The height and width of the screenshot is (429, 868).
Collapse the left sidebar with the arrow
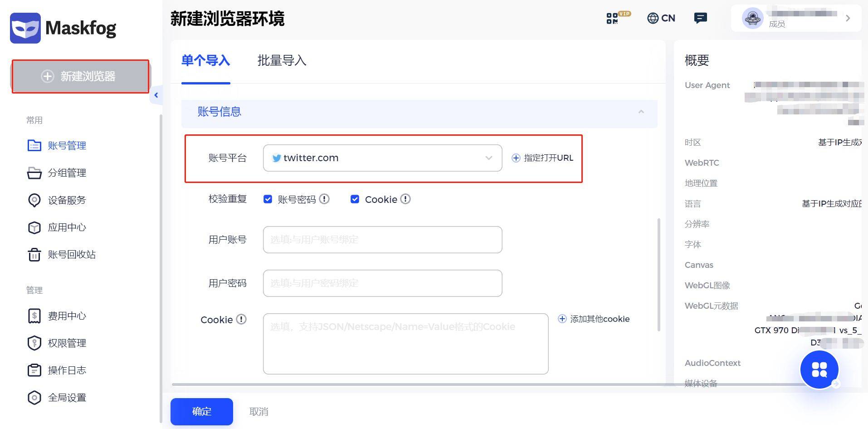[x=156, y=95]
